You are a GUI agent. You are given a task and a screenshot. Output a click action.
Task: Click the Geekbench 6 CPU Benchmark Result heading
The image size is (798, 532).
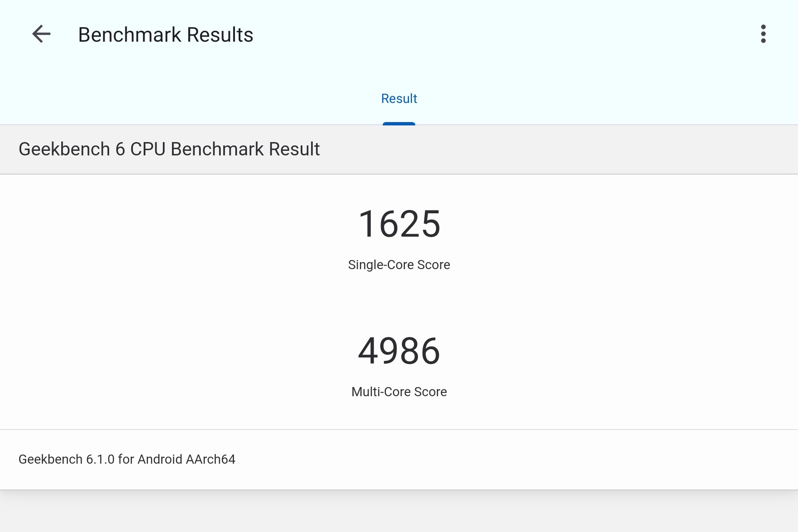(x=169, y=149)
